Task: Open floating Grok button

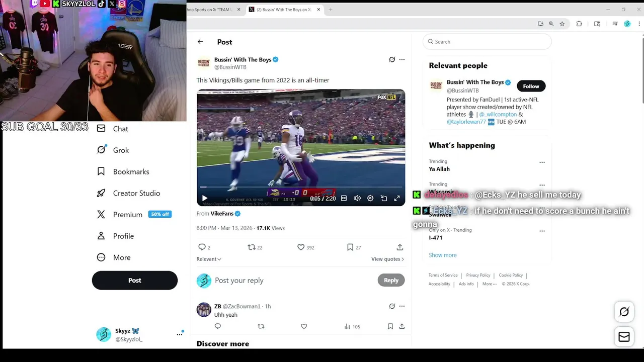Action: point(624,312)
